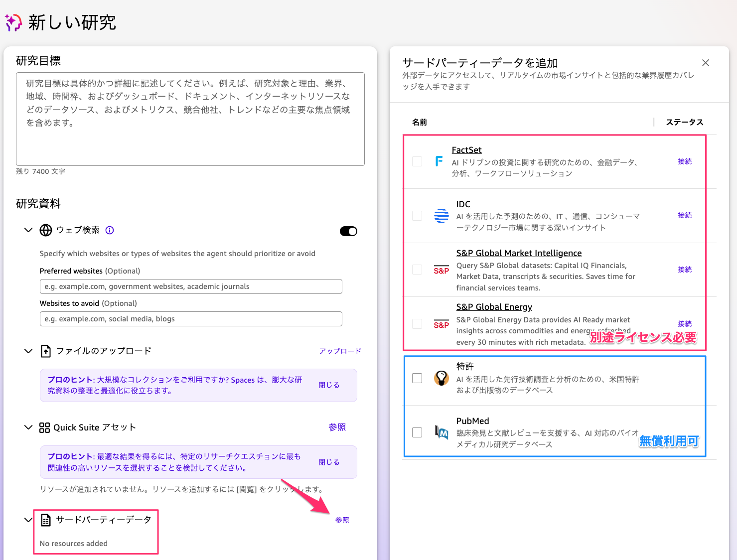The image size is (737, 560).
Task: Click the S&P Global Energy logo
Action: 441,324
